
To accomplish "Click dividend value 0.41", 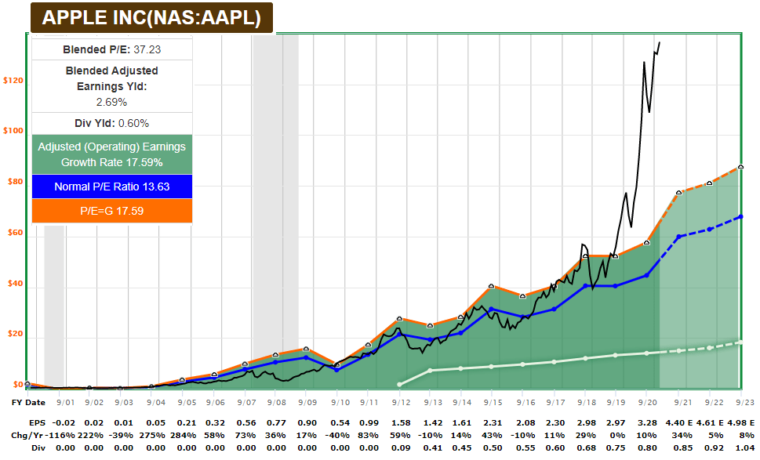I will point(433,448).
